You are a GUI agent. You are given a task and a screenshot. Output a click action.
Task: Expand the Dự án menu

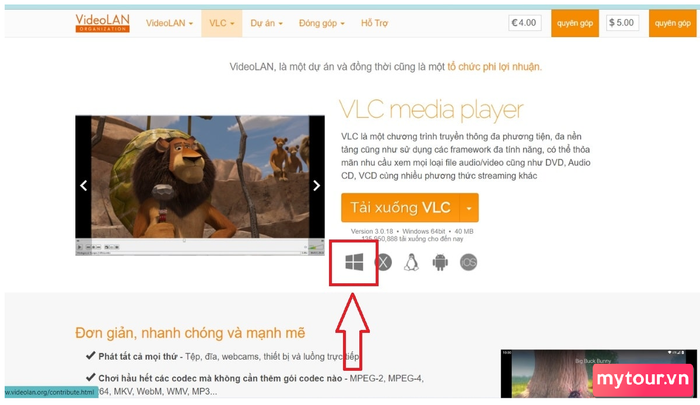(267, 23)
